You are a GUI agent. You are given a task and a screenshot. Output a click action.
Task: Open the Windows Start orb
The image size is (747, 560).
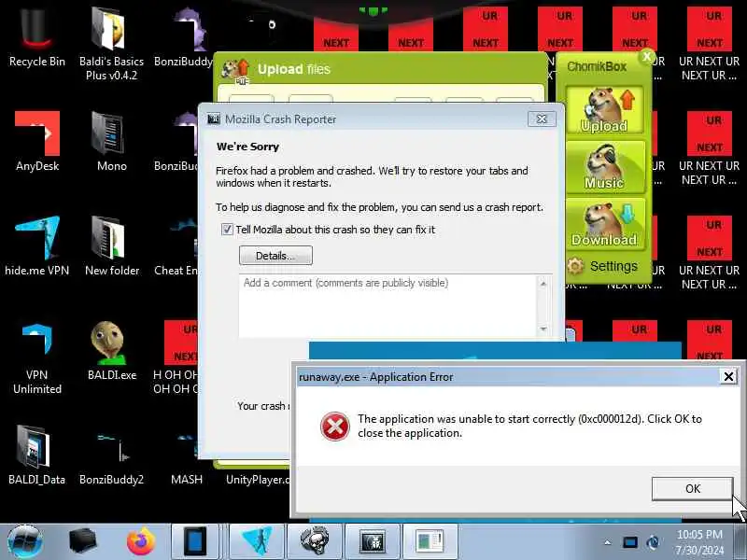tap(25, 541)
